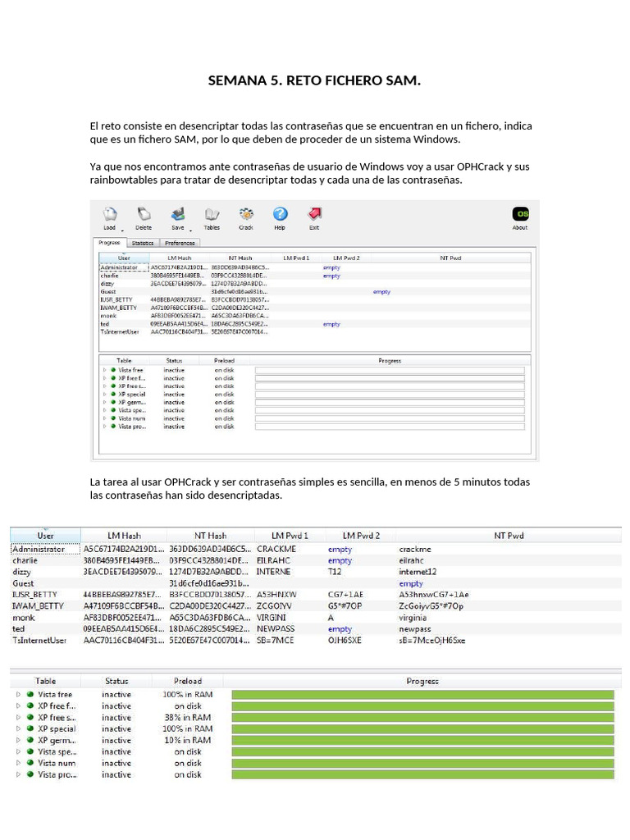
Task: Expand the table row showing 38% in RAM
Action: [18, 717]
